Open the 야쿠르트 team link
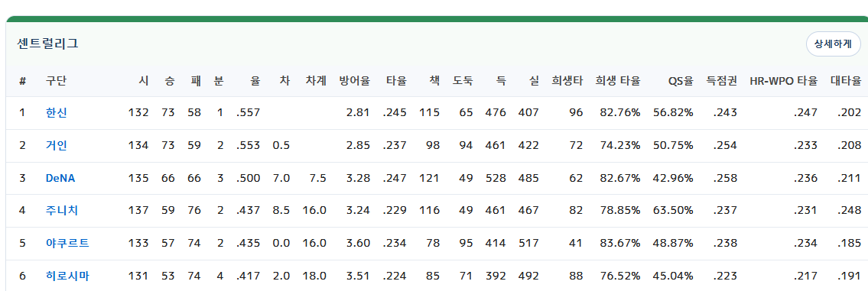 pyautogui.click(x=67, y=243)
